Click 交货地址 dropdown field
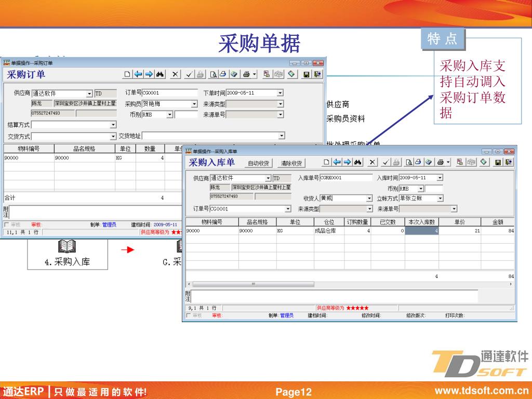Image resolution: width=532 pixels, height=399 pixels. 213,136
